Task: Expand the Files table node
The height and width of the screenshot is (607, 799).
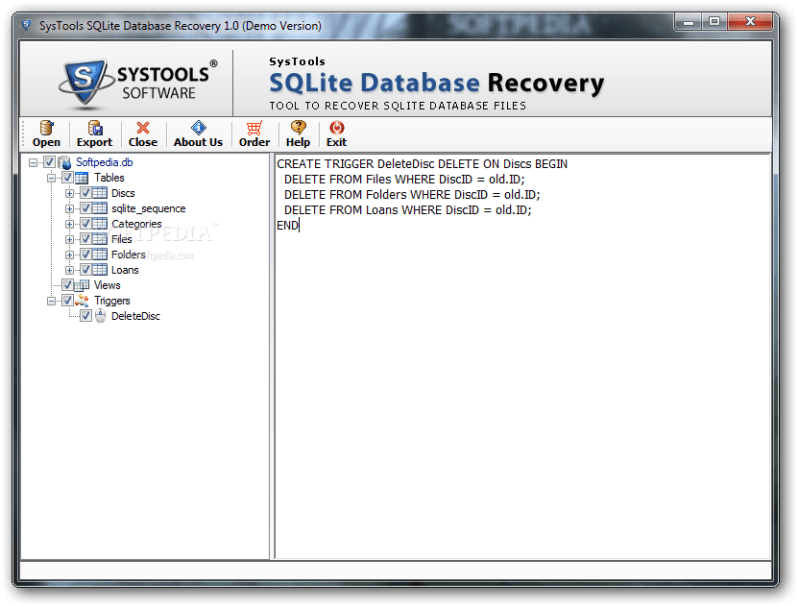Action: coord(70,239)
